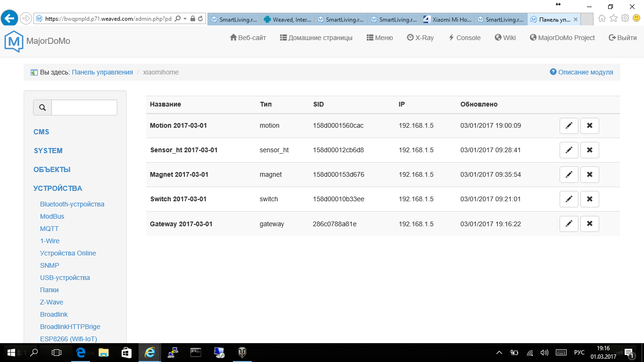Edit the Gateway 2017-03-01 device
Viewport: 644px width, 362px height.
pyautogui.click(x=569, y=224)
